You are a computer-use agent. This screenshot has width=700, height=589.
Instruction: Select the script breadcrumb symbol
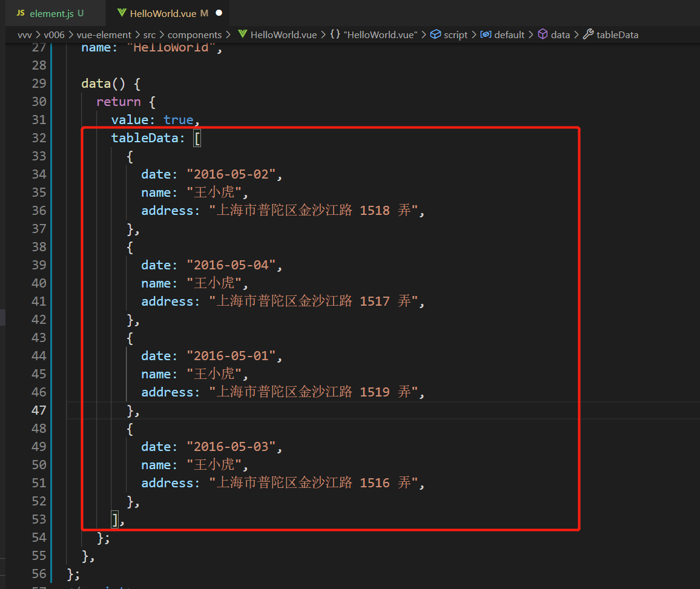(x=455, y=35)
